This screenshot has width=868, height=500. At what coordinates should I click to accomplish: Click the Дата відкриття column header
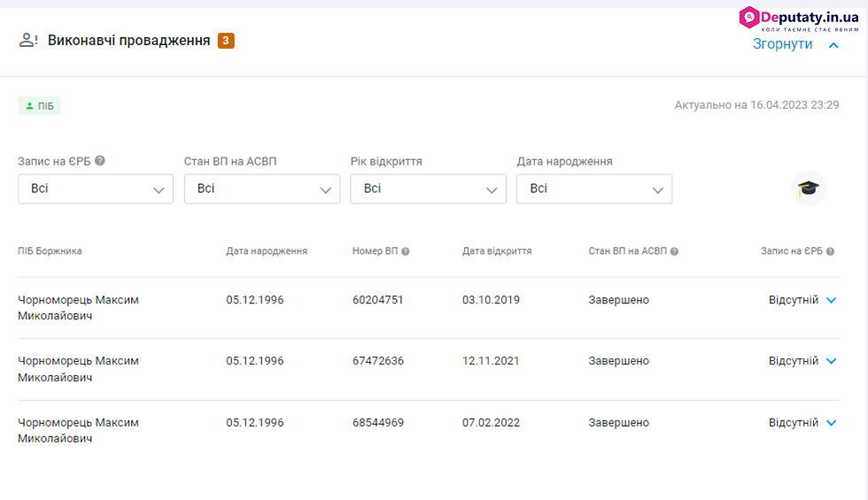(x=497, y=251)
